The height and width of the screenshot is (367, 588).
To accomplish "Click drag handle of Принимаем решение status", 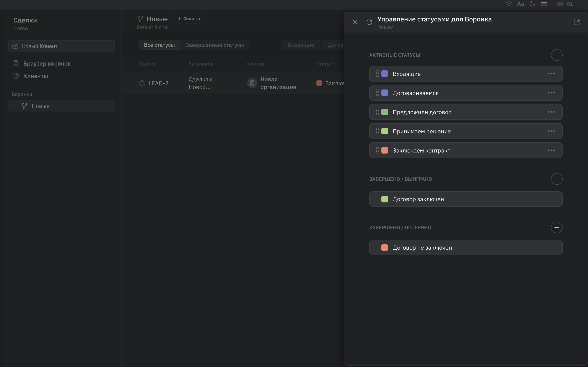I will click(x=377, y=131).
